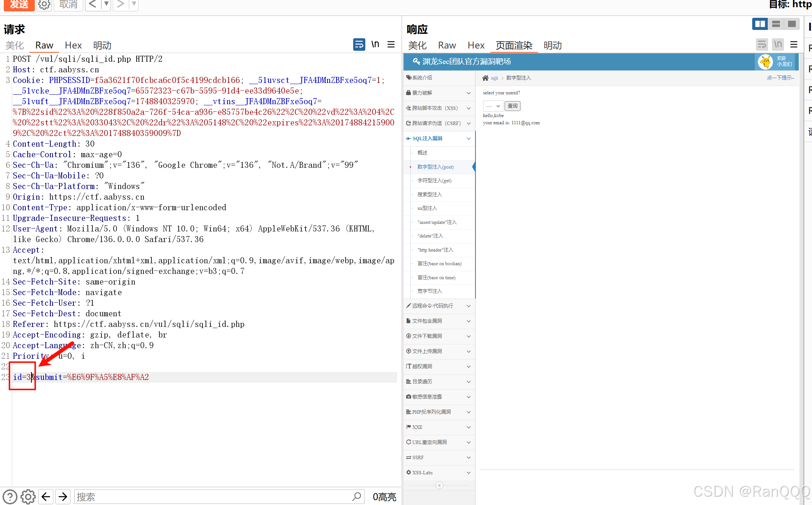Click the help question mark icon
This screenshot has height=505, width=812.
point(10,496)
